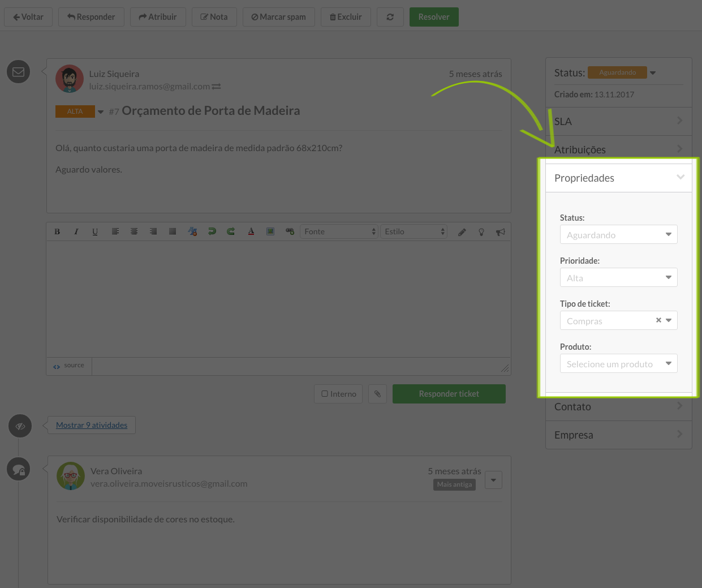Viewport: 702px width, 588px height.
Task: Open the ALTA priority dropdown arrow
Action: point(101,112)
